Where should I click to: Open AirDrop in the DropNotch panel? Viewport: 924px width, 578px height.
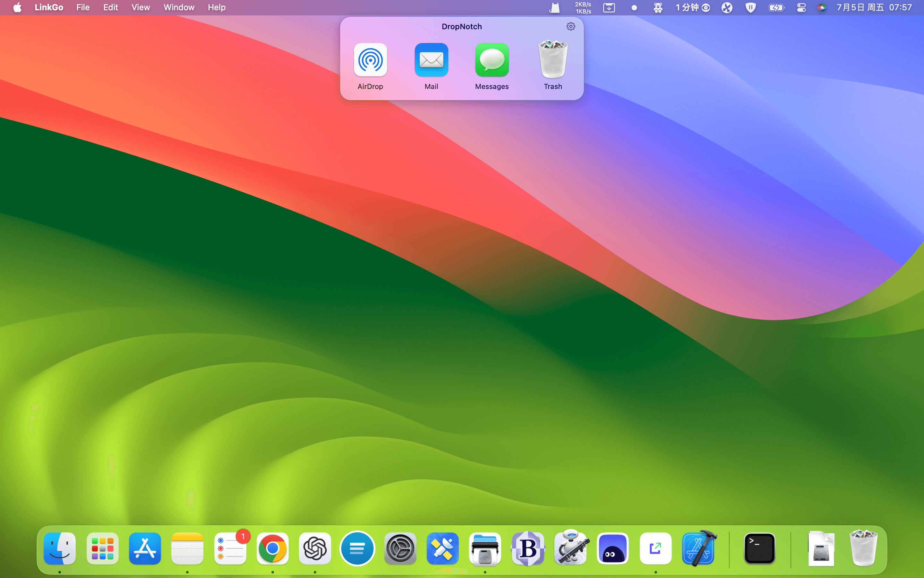[x=370, y=60]
